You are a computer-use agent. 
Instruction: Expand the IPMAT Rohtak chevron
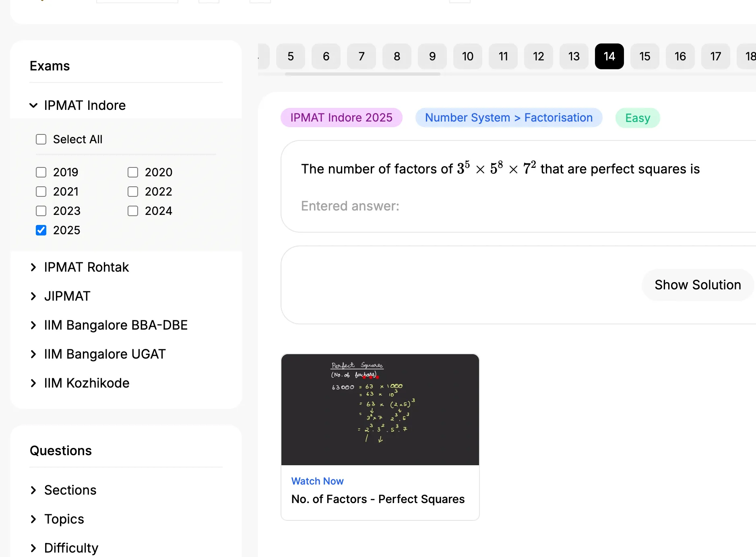tap(33, 267)
